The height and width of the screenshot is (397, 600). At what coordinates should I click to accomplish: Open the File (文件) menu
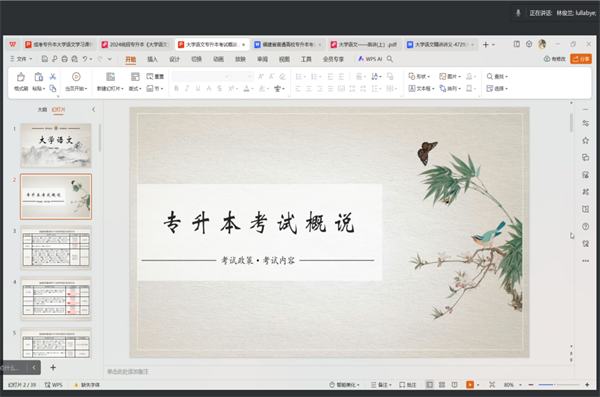point(21,59)
